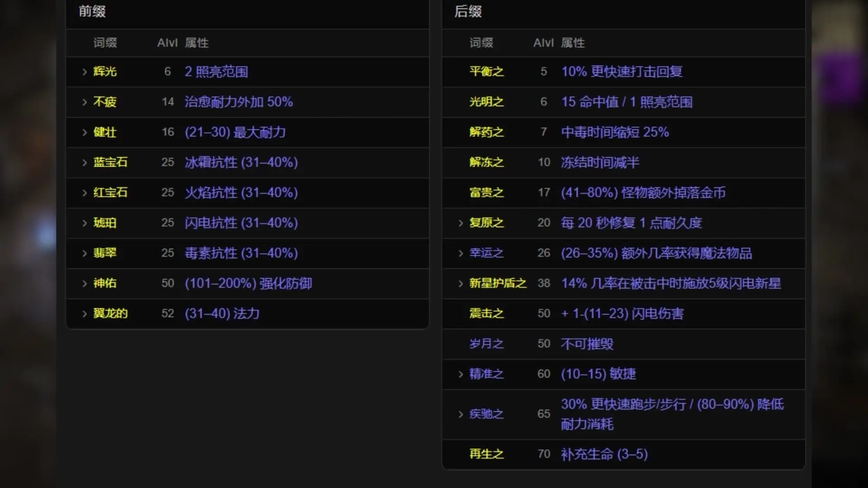
Task: Click the 平衡之 suffix name
Action: [486, 71]
